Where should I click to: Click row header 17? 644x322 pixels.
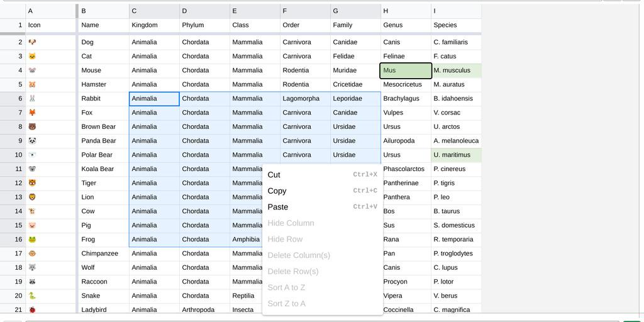(13, 253)
